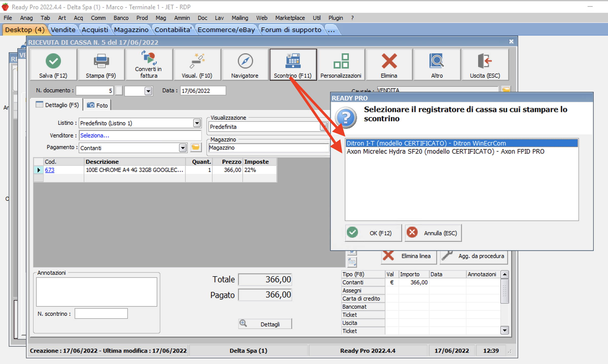Select Axon Micrelec Hydra SF20 entry

(x=462, y=151)
